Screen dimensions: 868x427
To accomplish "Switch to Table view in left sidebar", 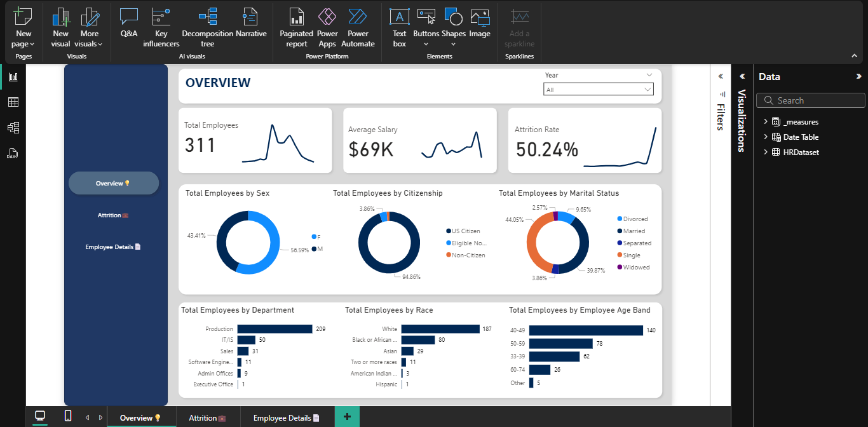I will coord(13,102).
